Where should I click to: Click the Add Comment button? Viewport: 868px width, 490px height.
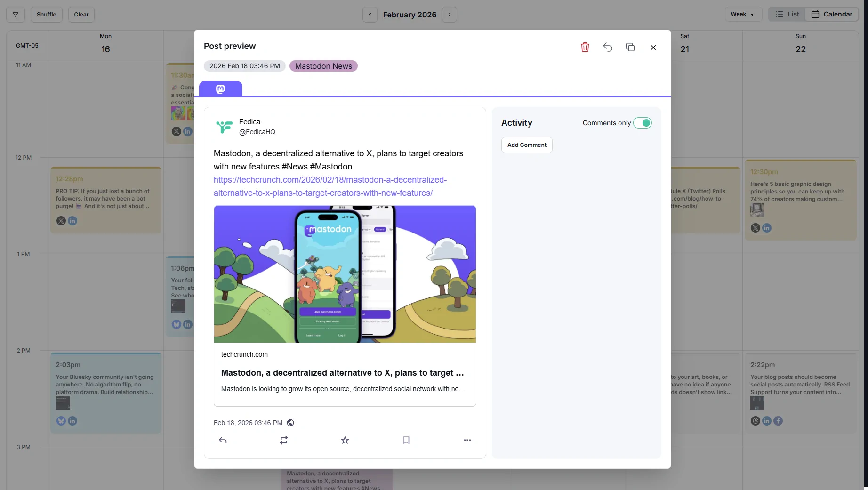coord(527,145)
